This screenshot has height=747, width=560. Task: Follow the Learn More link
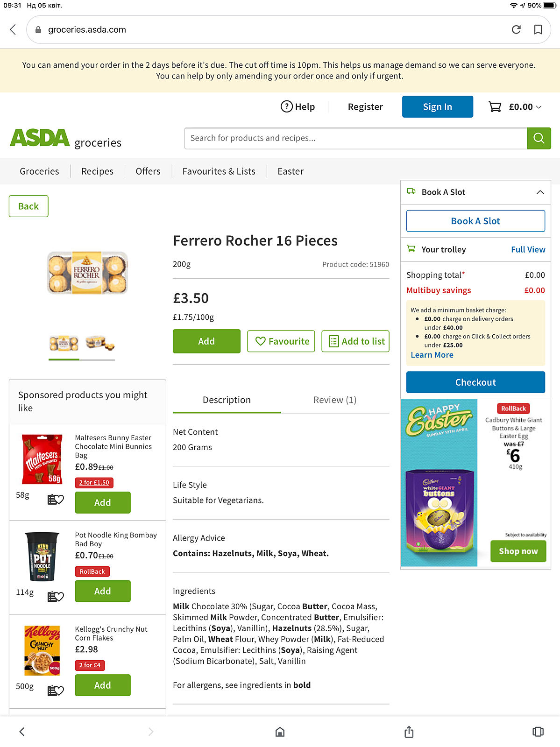coord(432,355)
